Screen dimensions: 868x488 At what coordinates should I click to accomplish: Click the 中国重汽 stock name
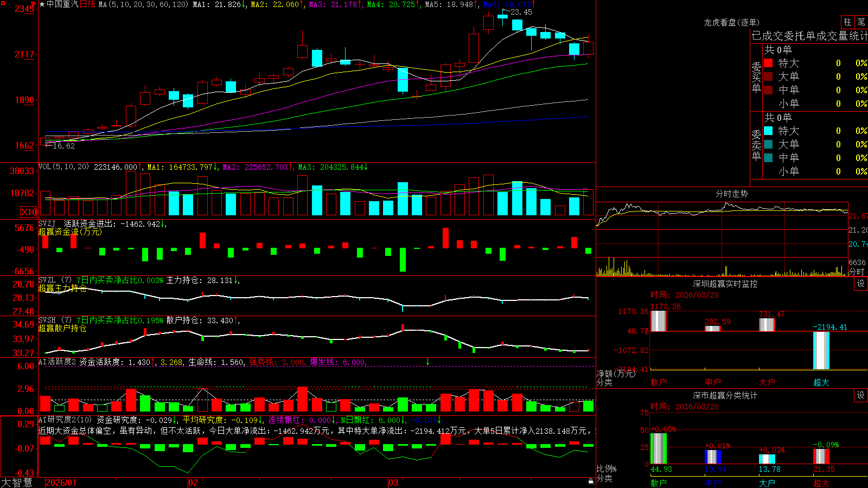62,4
